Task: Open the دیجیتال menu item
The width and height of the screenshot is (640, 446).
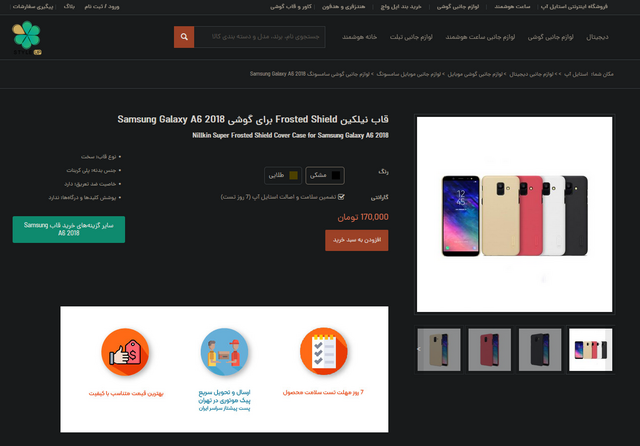Action: (x=597, y=37)
